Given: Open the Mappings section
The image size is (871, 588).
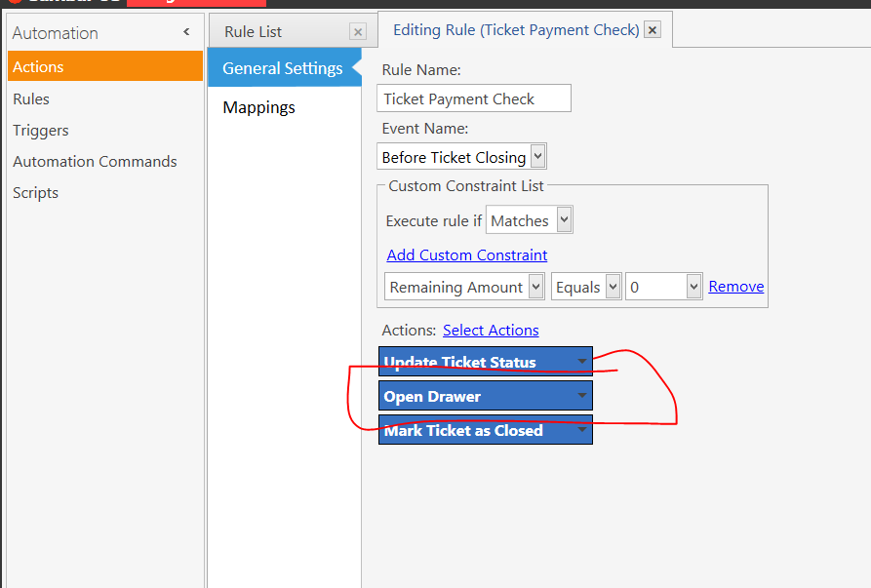Looking at the screenshot, I should 258,107.
